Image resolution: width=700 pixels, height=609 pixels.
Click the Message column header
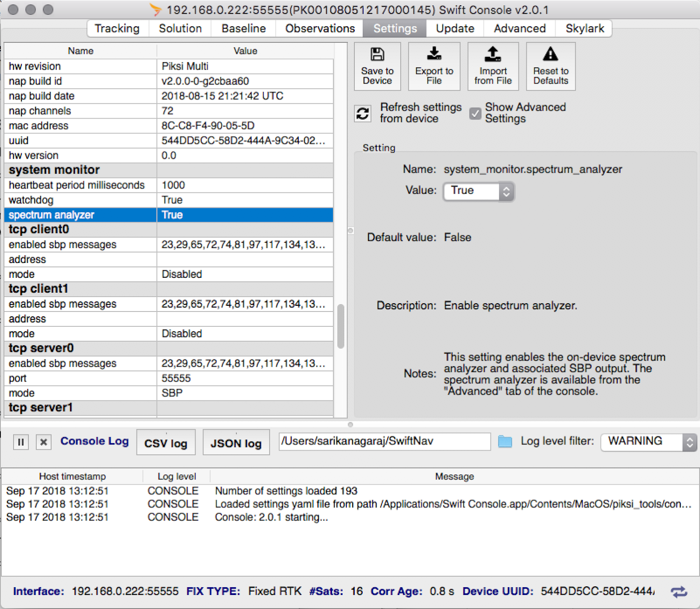point(454,476)
